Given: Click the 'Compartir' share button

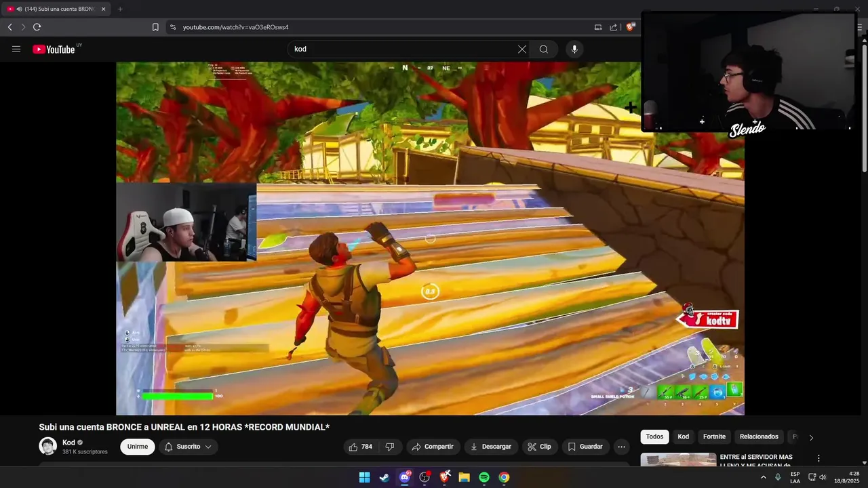Looking at the screenshot, I should point(433,447).
